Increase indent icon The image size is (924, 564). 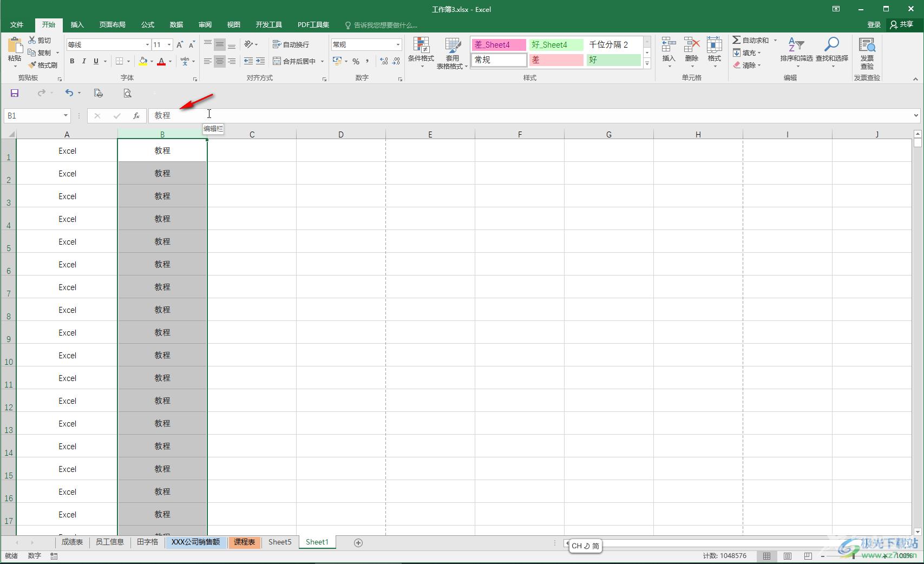tap(260, 61)
